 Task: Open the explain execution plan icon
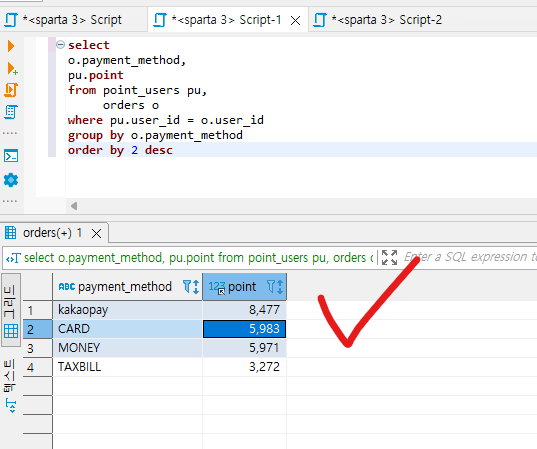tap(11, 112)
